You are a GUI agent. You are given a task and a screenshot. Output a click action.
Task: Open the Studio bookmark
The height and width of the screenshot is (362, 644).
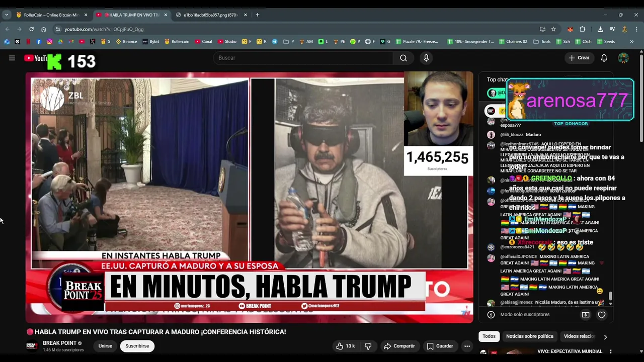click(227, 42)
